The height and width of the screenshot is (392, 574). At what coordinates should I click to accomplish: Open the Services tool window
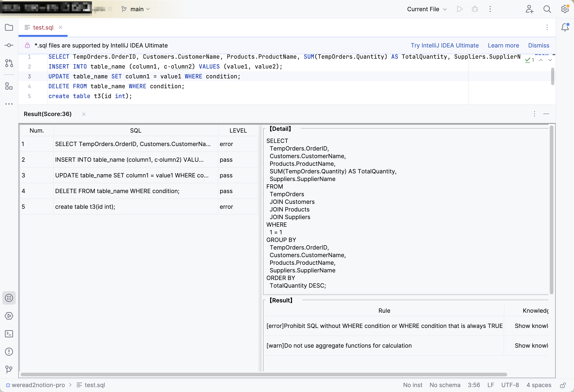point(9,316)
